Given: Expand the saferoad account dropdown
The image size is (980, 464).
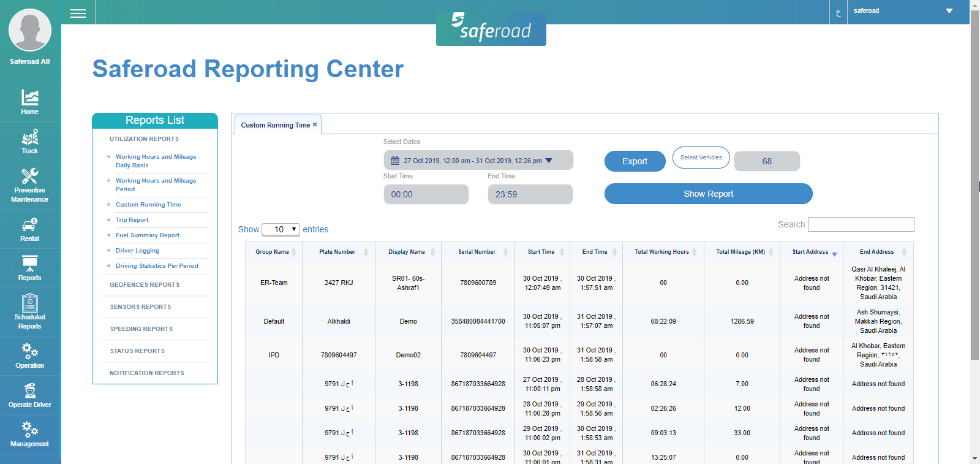Looking at the screenshot, I should coord(949,11).
